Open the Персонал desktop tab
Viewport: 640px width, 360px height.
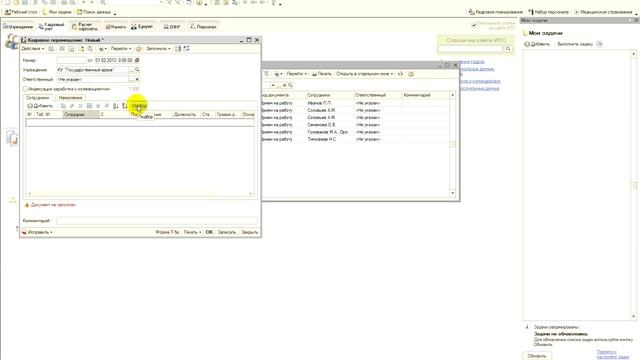[x=203, y=27]
